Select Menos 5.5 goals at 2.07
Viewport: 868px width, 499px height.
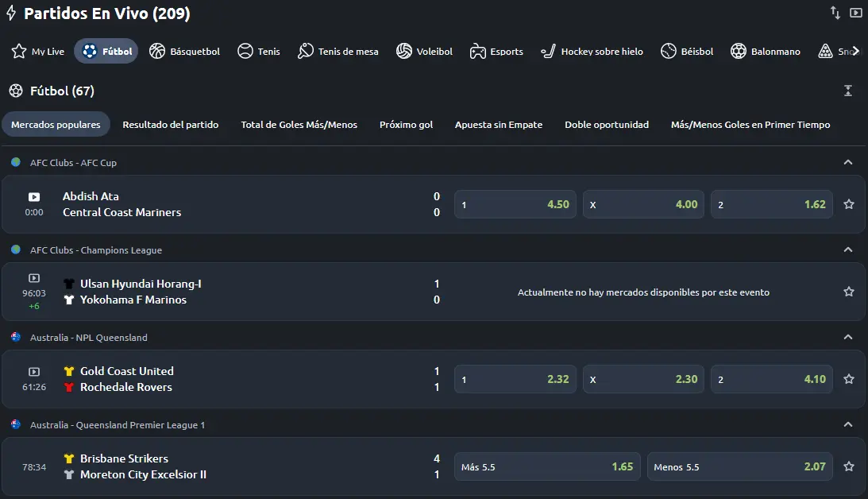(739, 467)
